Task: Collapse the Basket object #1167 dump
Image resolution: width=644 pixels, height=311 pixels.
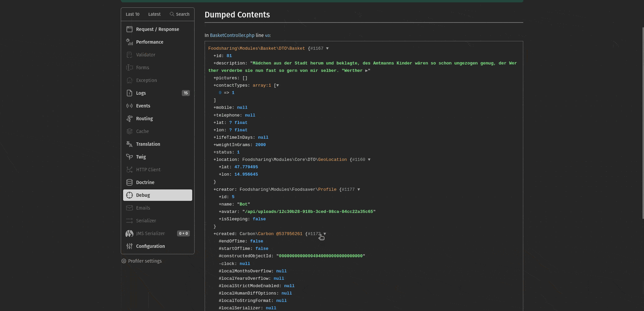Action: [327, 48]
